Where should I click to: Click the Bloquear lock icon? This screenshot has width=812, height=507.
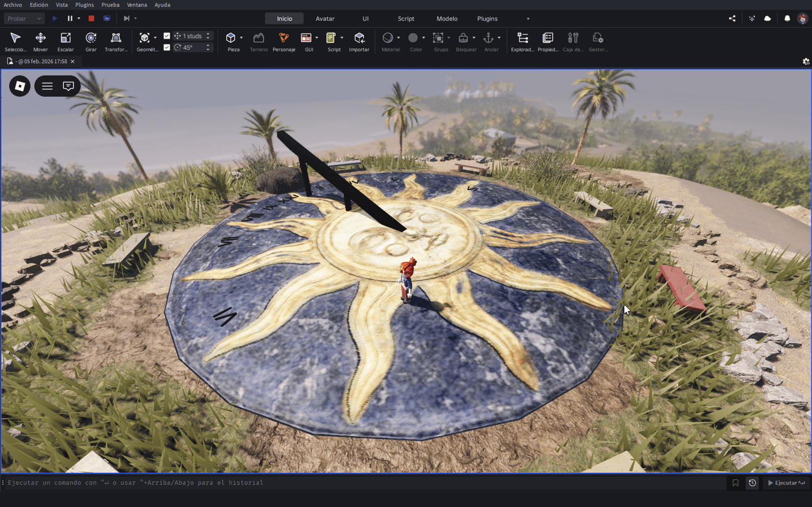coord(463,38)
